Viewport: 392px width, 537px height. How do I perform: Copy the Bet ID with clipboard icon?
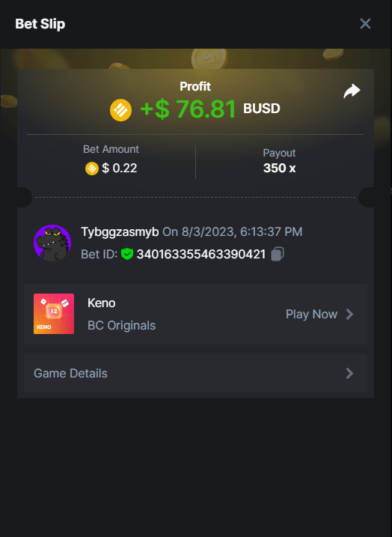(278, 254)
